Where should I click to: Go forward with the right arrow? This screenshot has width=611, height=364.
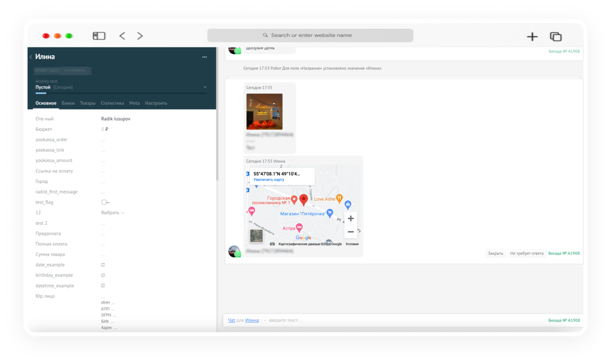pos(140,36)
